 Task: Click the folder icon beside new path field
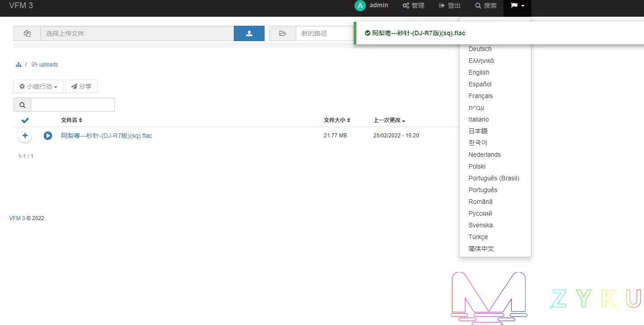[x=283, y=33]
